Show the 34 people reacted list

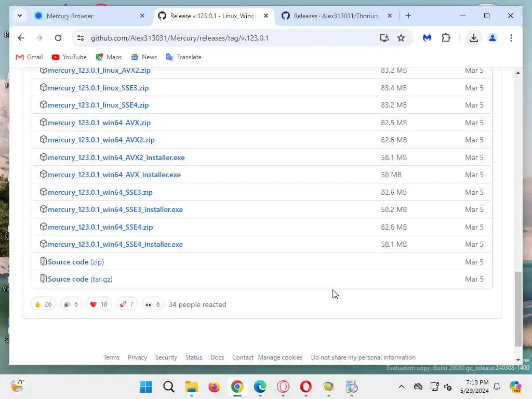coord(197,304)
